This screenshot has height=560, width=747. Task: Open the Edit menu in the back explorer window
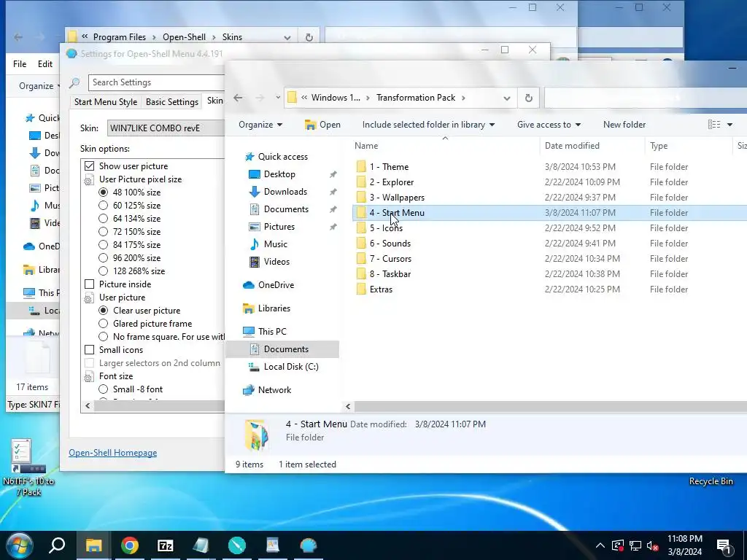tap(45, 64)
